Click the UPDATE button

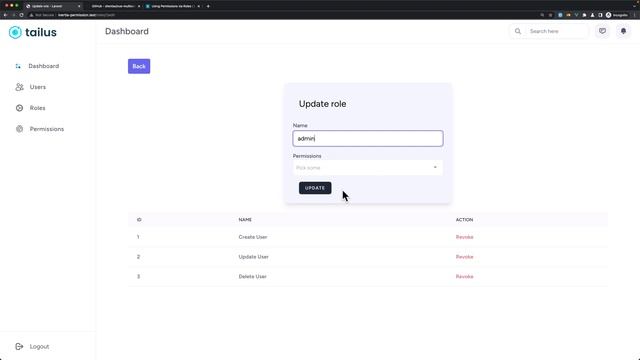[x=315, y=188]
